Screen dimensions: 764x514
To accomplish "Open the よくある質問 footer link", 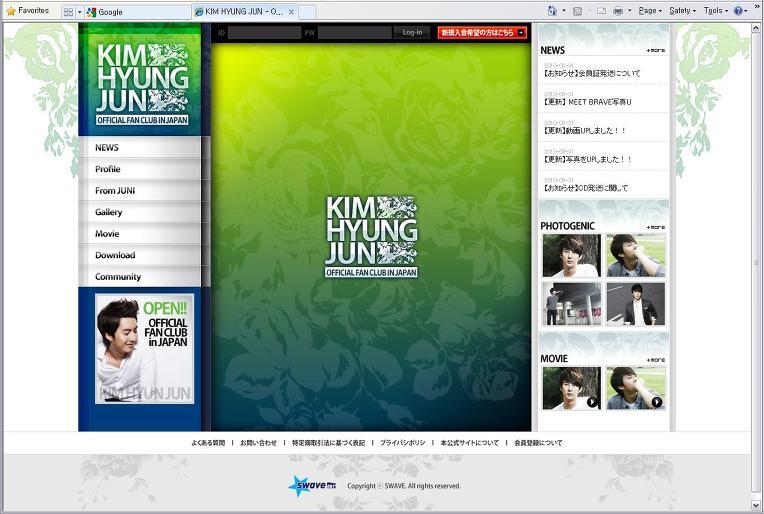I will coord(208,443).
